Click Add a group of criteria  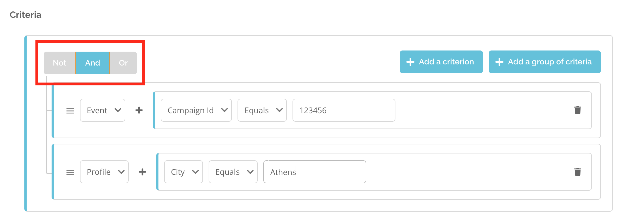tap(545, 62)
